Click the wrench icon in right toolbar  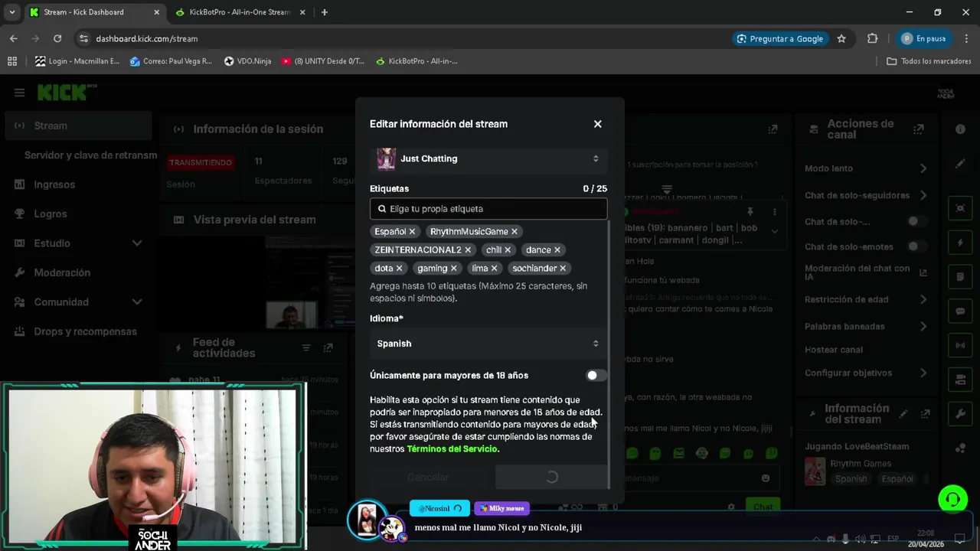[x=961, y=414]
